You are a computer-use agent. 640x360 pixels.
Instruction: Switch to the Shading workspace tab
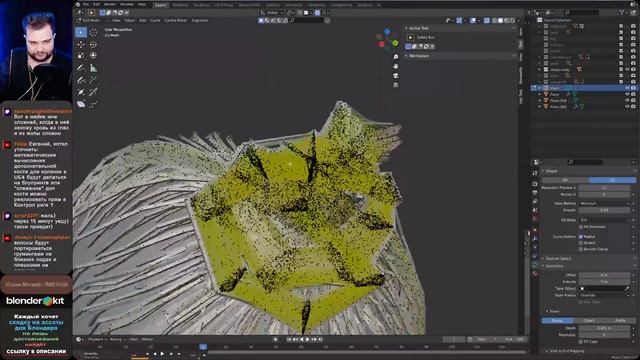point(273,5)
